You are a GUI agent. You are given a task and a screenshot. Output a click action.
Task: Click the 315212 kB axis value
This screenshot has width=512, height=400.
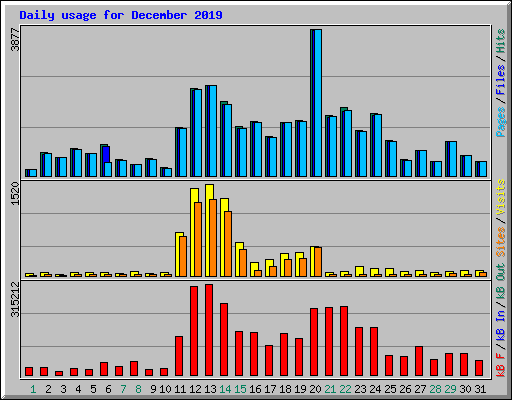tap(15, 299)
